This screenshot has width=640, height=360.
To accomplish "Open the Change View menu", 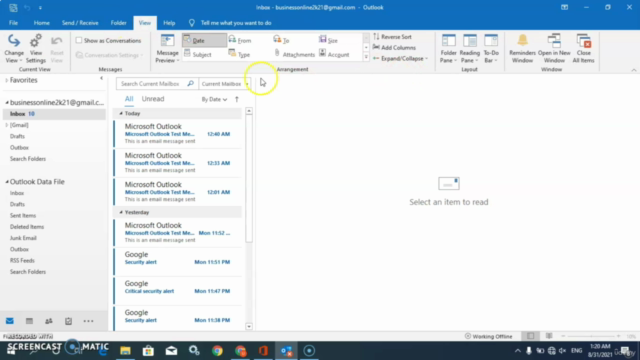I will pyautogui.click(x=14, y=49).
